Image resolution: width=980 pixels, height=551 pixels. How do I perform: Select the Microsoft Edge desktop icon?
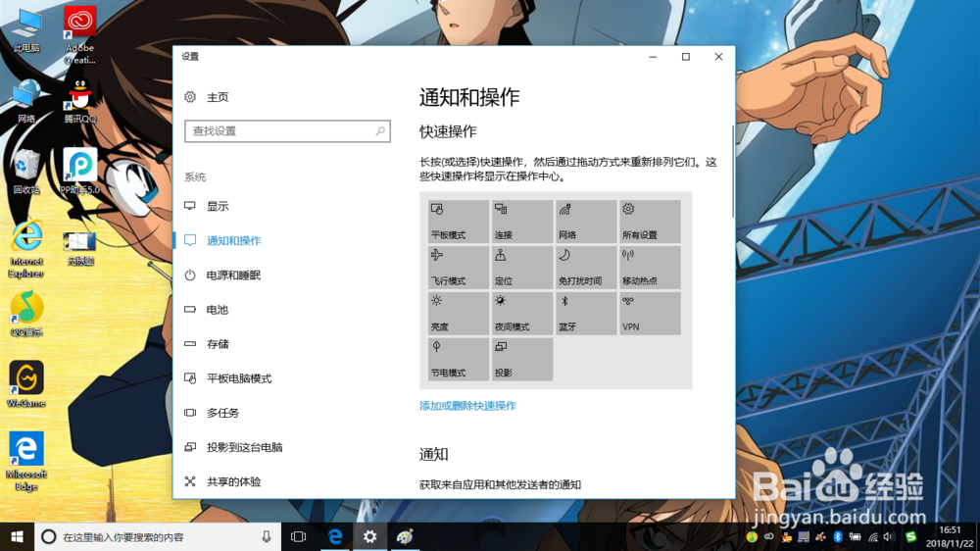(x=26, y=461)
